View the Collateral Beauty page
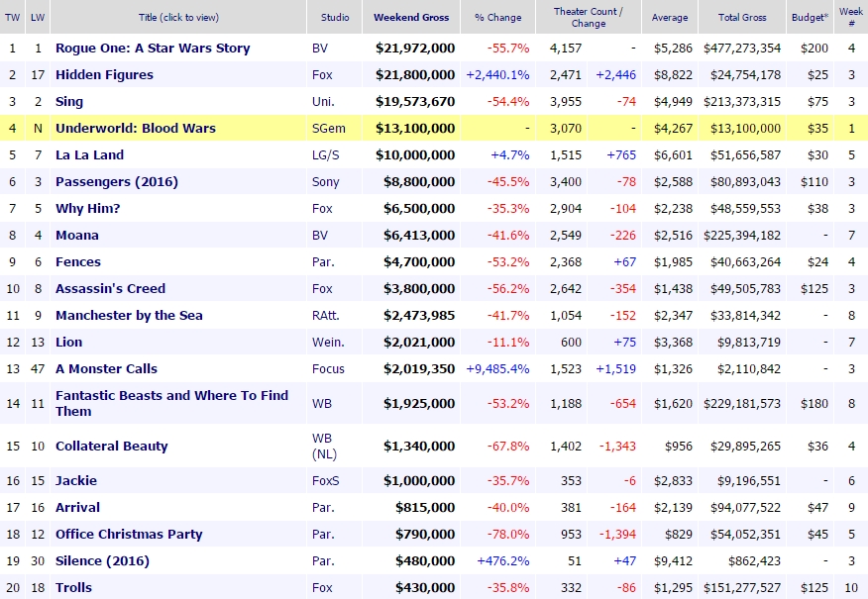Image resolution: width=868 pixels, height=599 pixels. tap(111, 447)
